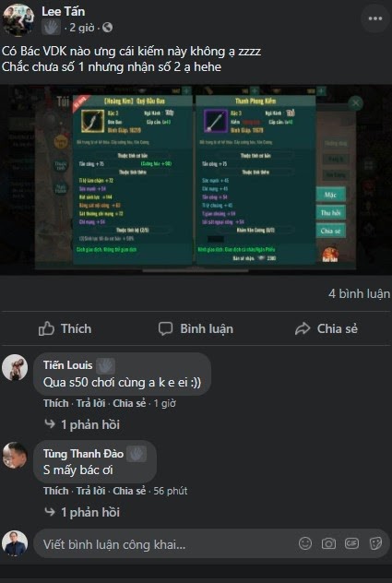
Task: Open the GIF picker in comment box
Action: (x=351, y=543)
